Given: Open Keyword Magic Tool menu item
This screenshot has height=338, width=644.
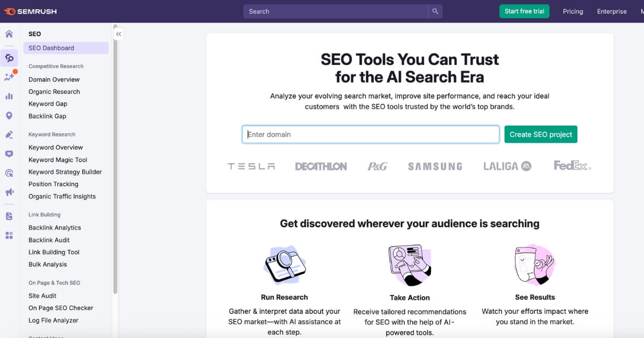Looking at the screenshot, I should [x=58, y=160].
